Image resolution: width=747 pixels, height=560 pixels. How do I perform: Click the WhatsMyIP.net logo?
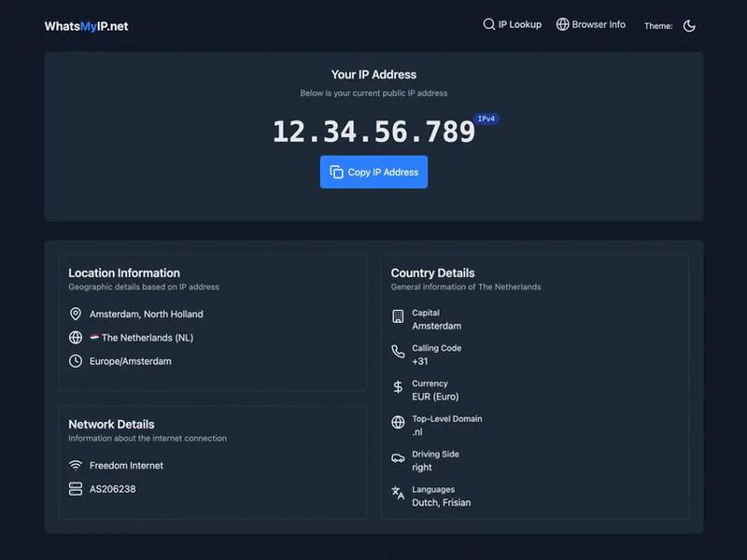click(x=86, y=26)
